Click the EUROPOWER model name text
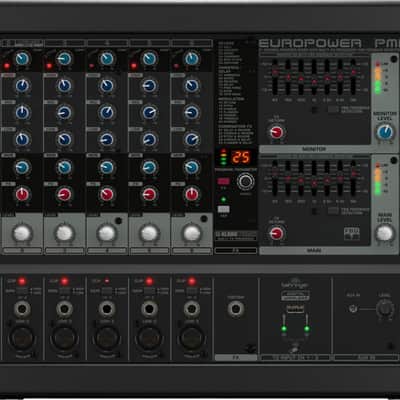Image resolution: width=400 pixels, height=400 pixels. pos(310,43)
